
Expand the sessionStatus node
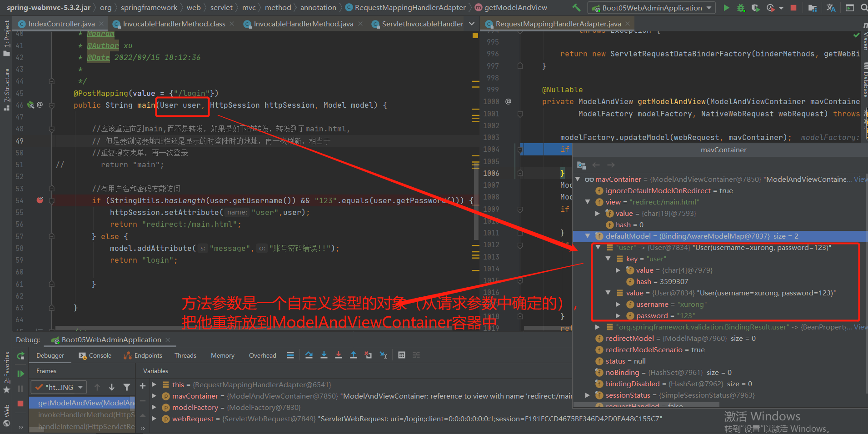click(587, 395)
